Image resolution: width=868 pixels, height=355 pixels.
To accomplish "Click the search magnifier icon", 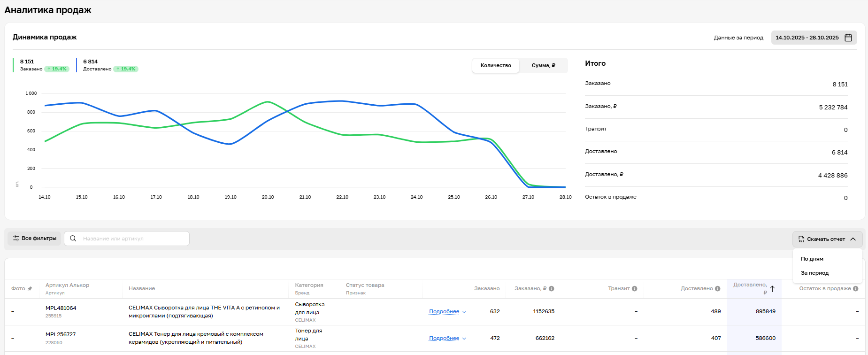I will pos(73,239).
